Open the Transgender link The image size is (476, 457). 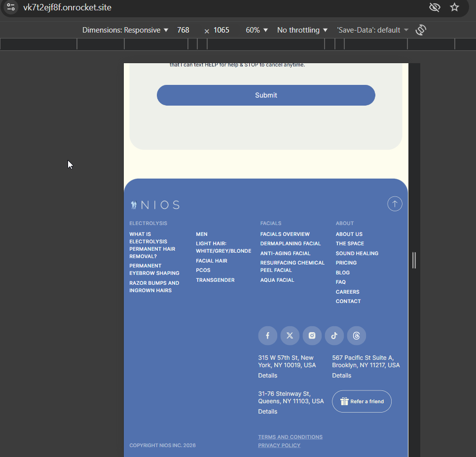(215, 280)
